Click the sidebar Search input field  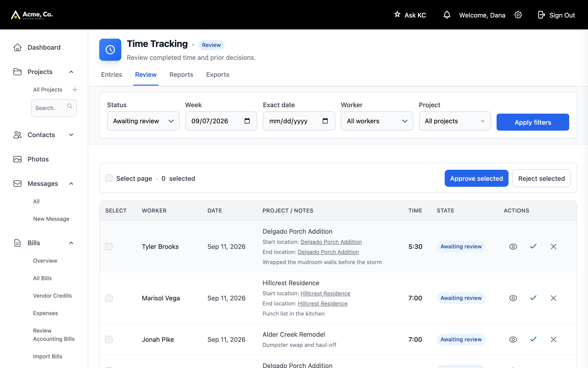(x=54, y=108)
